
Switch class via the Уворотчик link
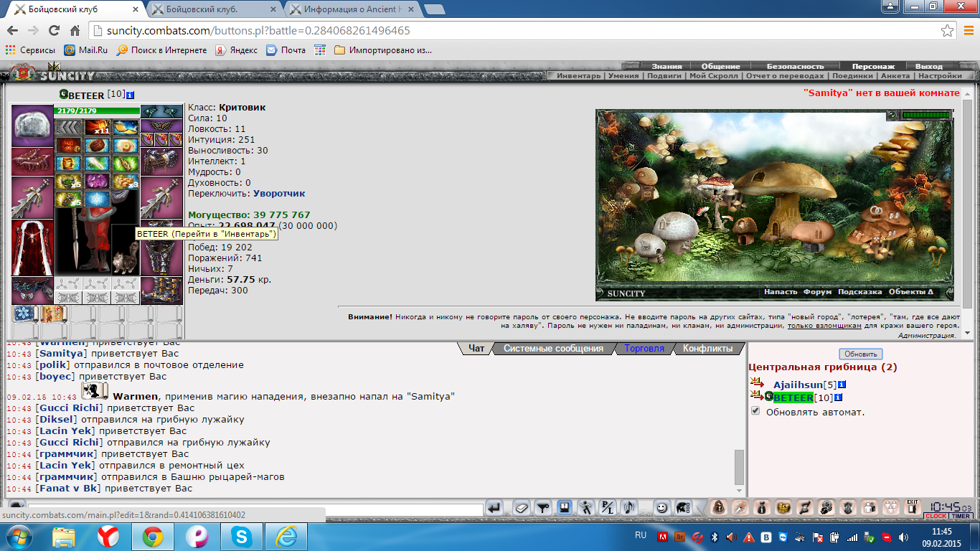pyautogui.click(x=279, y=194)
